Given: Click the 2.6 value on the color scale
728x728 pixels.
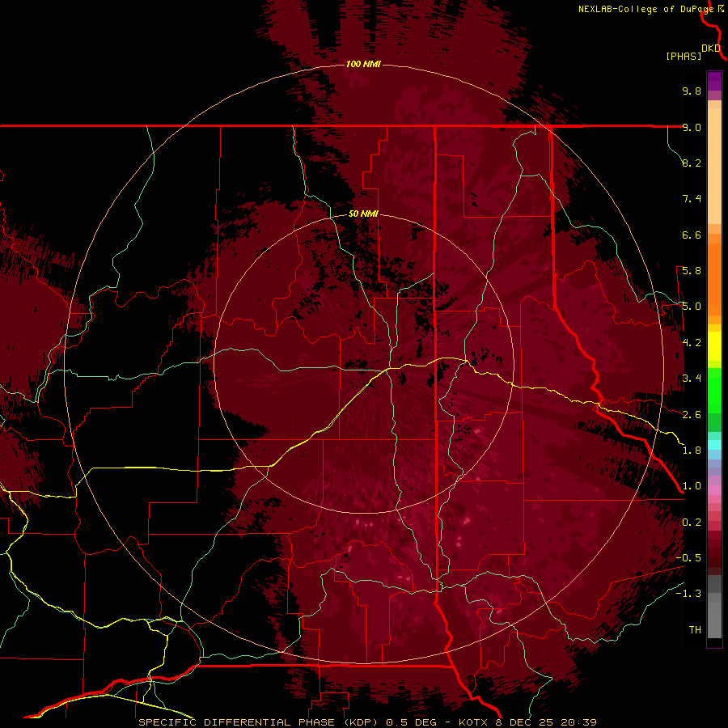Looking at the screenshot, I should [x=692, y=415].
